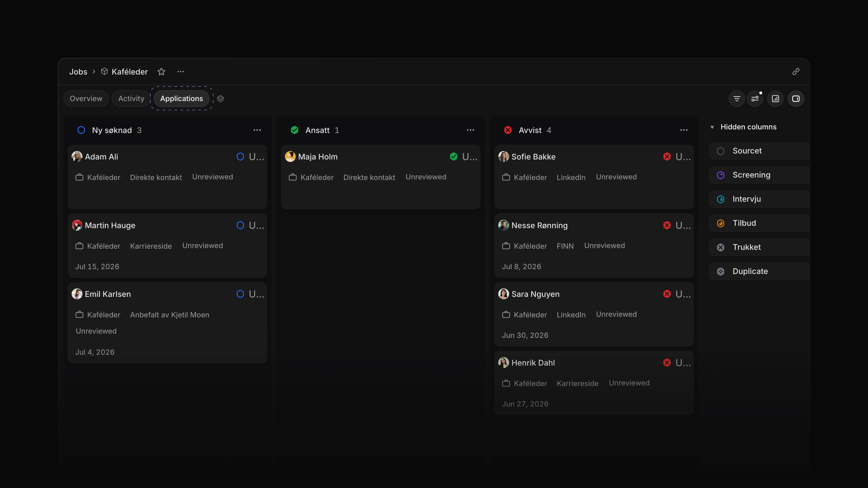The image size is (868, 488).
Task: Copy link using the chain icon
Action: tap(796, 72)
